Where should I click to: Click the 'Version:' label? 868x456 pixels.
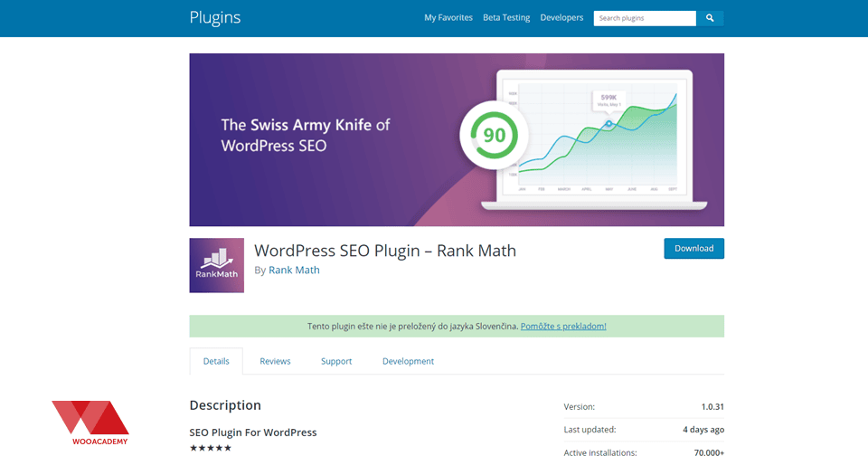pos(579,406)
